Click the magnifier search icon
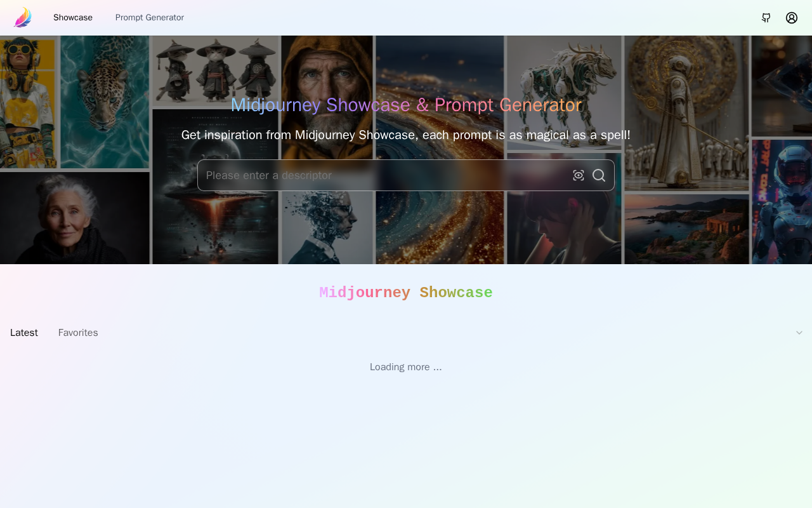This screenshot has width=812, height=508. (599, 175)
